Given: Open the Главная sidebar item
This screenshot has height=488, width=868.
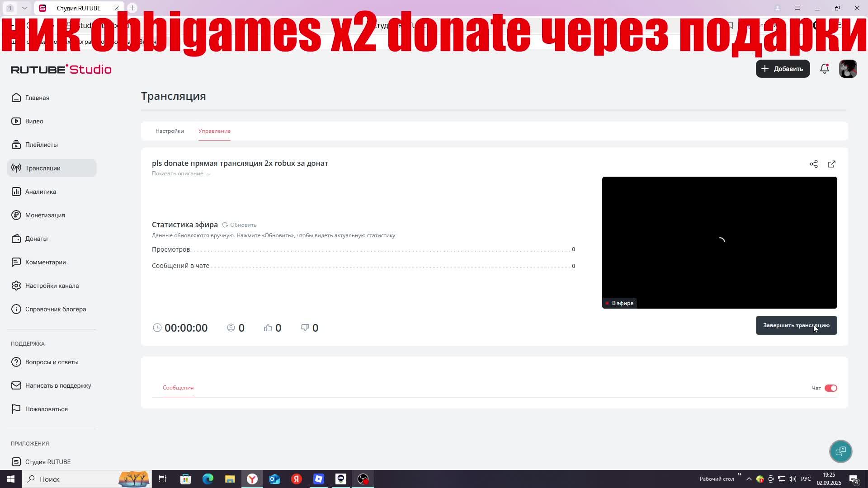Looking at the screenshot, I should point(52,98).
